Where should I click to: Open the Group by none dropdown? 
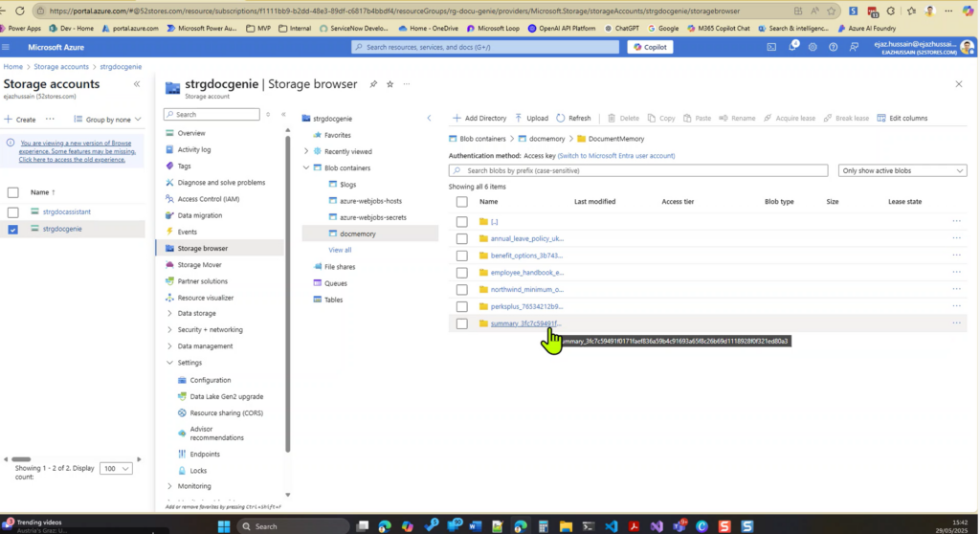click(107, 119)
